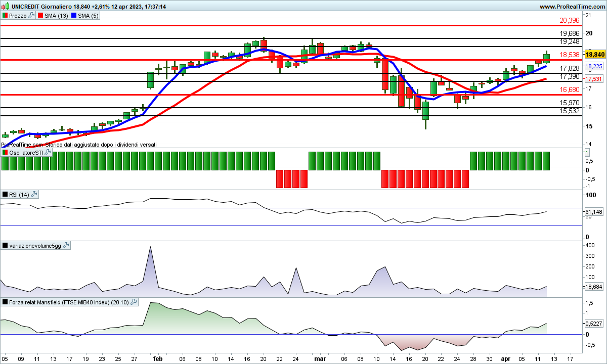The width and height of the screenshot is (607, 364).
Task: Click the RSI value tag 61,148
Action: pyautogui.click(x=594, y=212)
